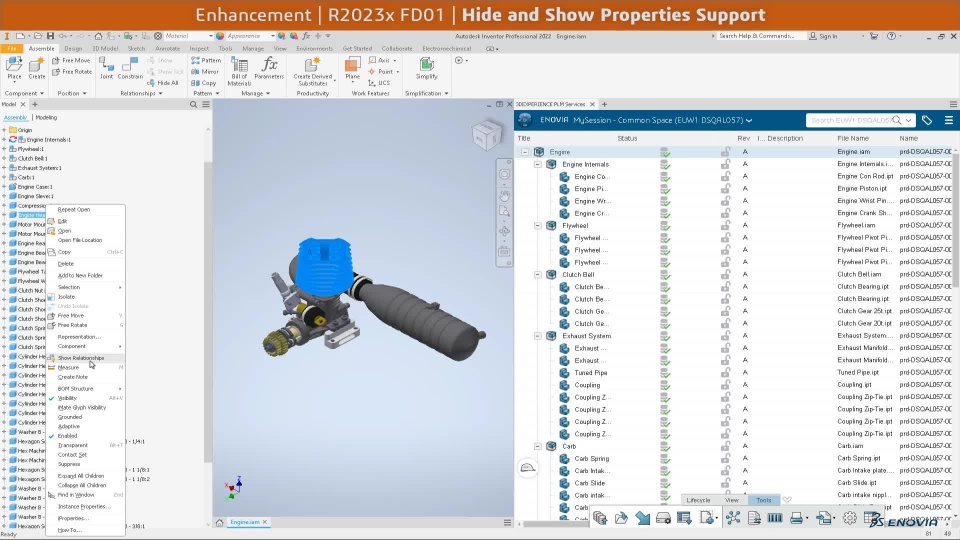This screenshot has height=540, width=960.
Task: Toggle Transparent in context menu
Action: 72,445
